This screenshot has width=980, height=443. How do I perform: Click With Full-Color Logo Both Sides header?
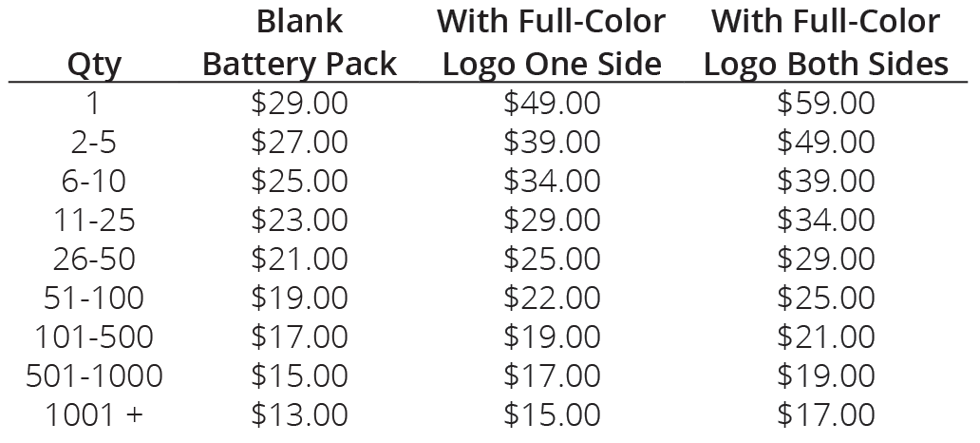pyautogui.click(x=825, y=43)
